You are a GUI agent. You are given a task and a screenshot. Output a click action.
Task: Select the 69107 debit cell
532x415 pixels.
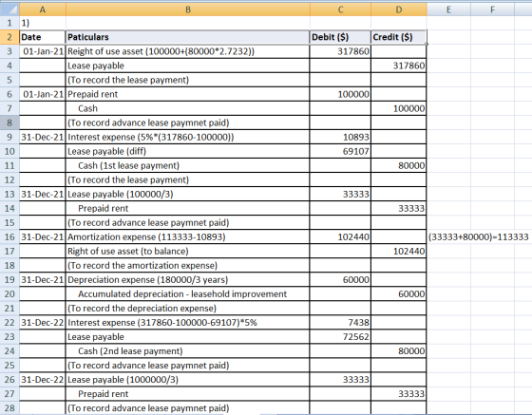click(340, 151)
